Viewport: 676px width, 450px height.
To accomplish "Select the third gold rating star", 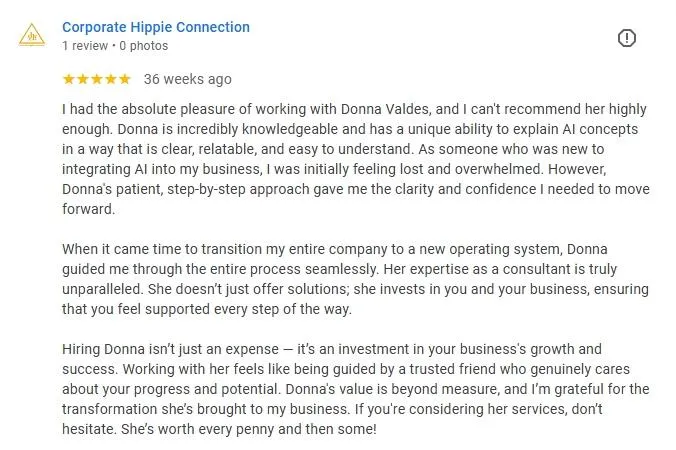I will coord(97,79).
